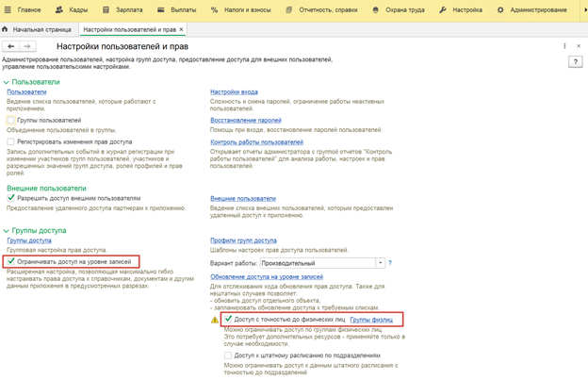Open the Выплаты section
The height and width of the screenshot is (380, 588).
pyautogui.click(x=177, y=9)
